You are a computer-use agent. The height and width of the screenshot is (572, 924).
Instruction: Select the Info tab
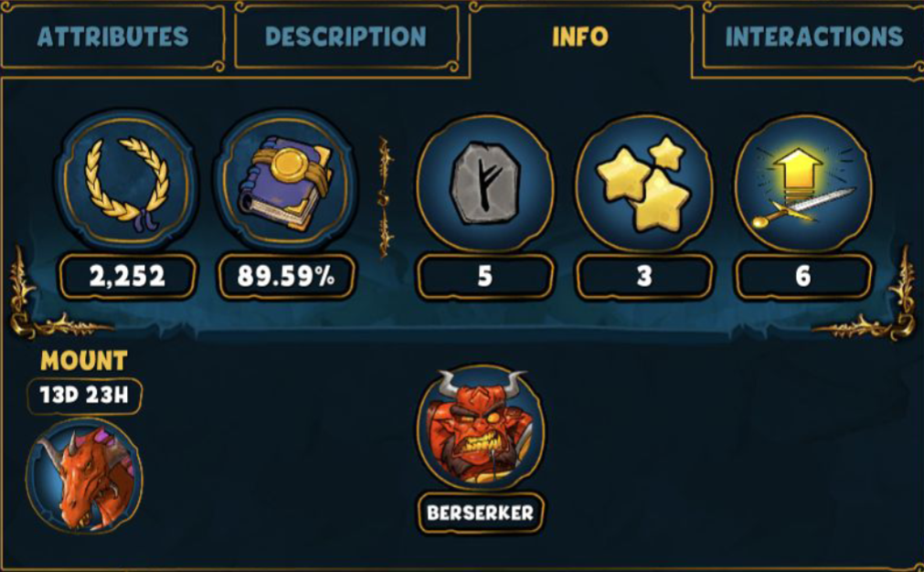(x=580, y=37)
